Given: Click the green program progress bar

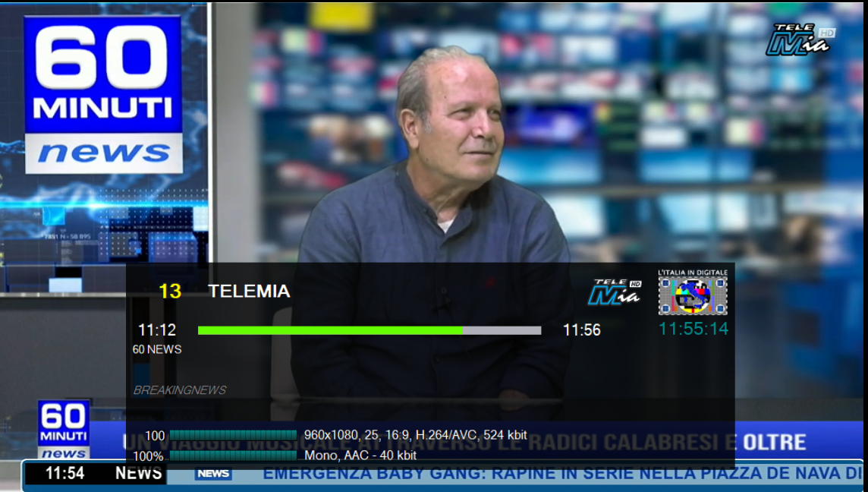Looking at the screenshot, I should [x=370, y=331].
